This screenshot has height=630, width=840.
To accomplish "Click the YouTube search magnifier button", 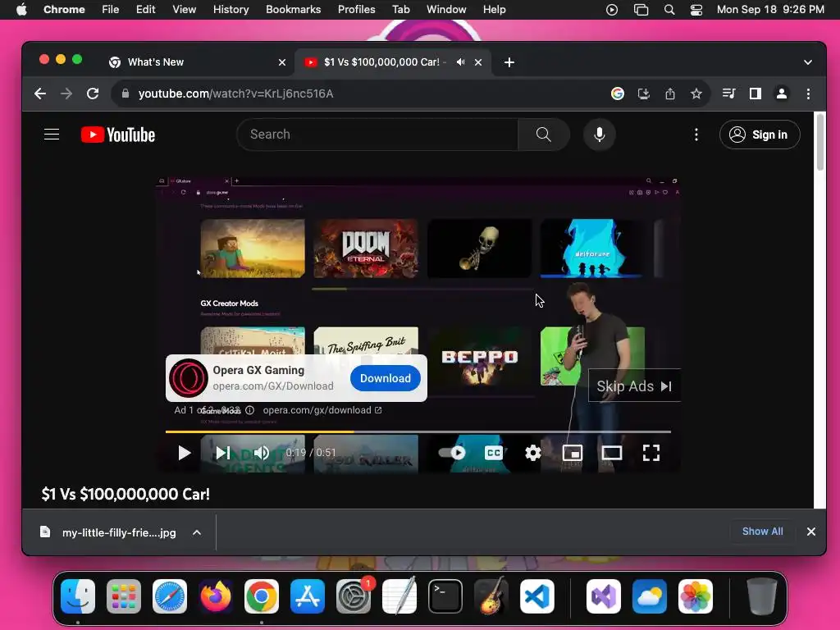I will [543, 135].
